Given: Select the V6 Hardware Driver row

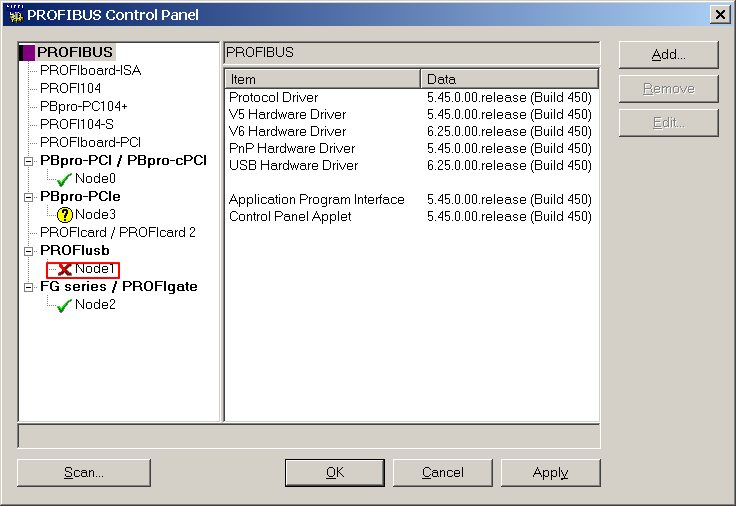Looking at the screenshot, I should click(x=411, y=131).
